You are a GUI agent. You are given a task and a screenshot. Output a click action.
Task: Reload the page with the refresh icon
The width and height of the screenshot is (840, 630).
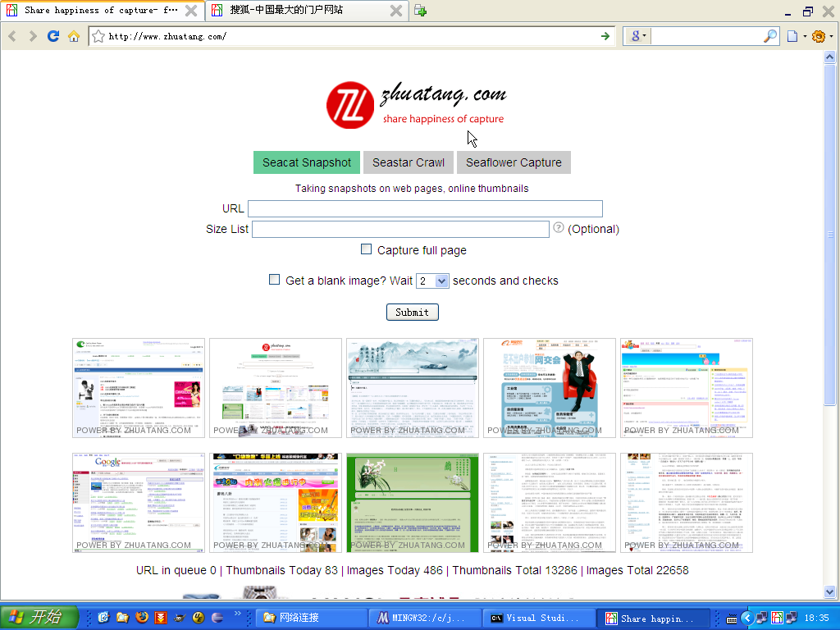pyautogui.click(x=53, y=36)
